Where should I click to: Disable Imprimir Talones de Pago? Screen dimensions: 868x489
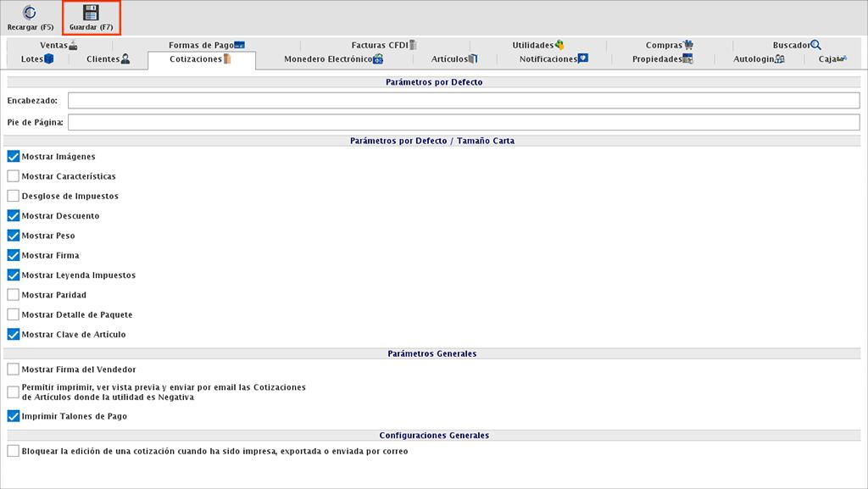point(12,416)
